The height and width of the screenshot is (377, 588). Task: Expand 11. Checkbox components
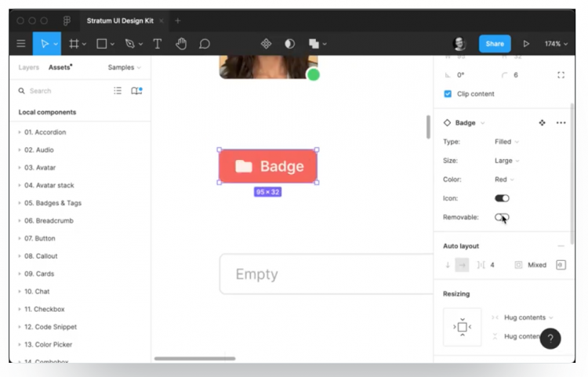(42, 309)
